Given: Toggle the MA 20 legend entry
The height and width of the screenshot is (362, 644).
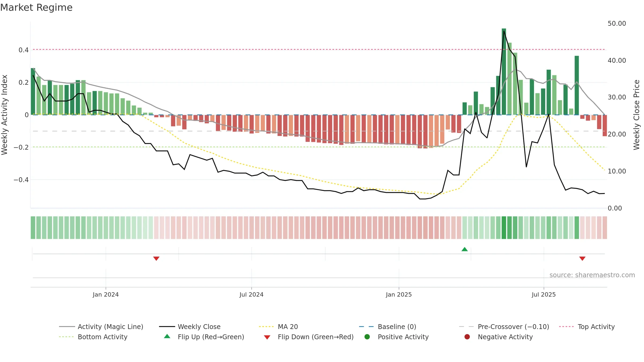Looking at the screenshot, I should tap(278, 327).
